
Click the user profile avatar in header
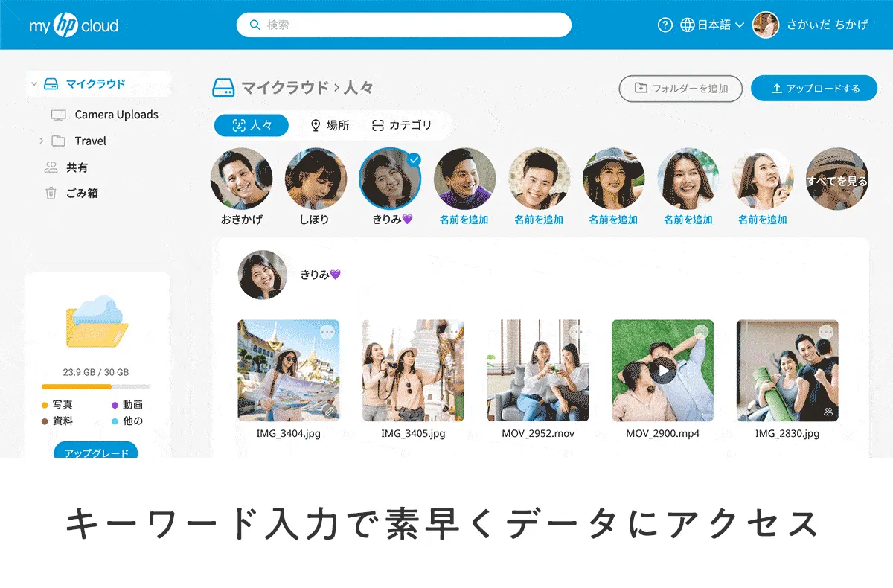click(x=766, y=25)
